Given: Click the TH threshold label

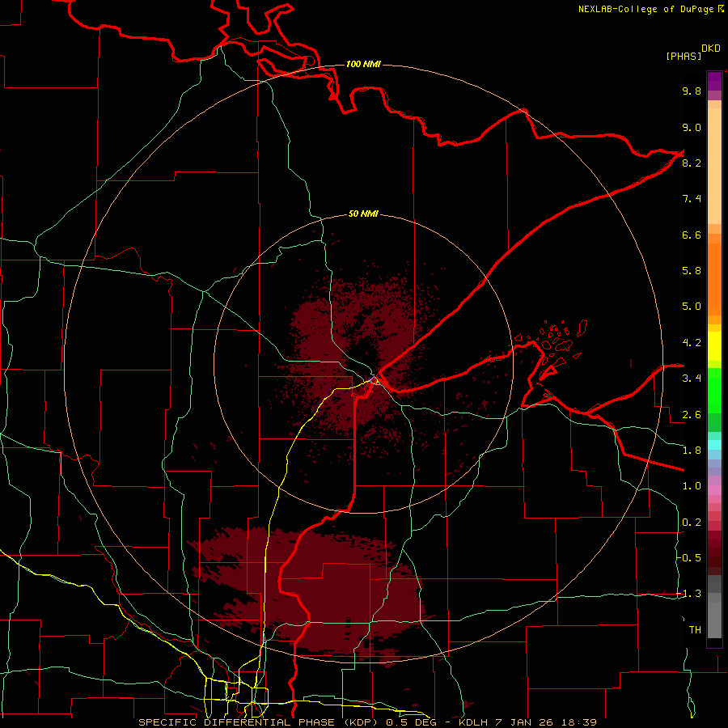Looking at the screenshot, I should 695,630.
